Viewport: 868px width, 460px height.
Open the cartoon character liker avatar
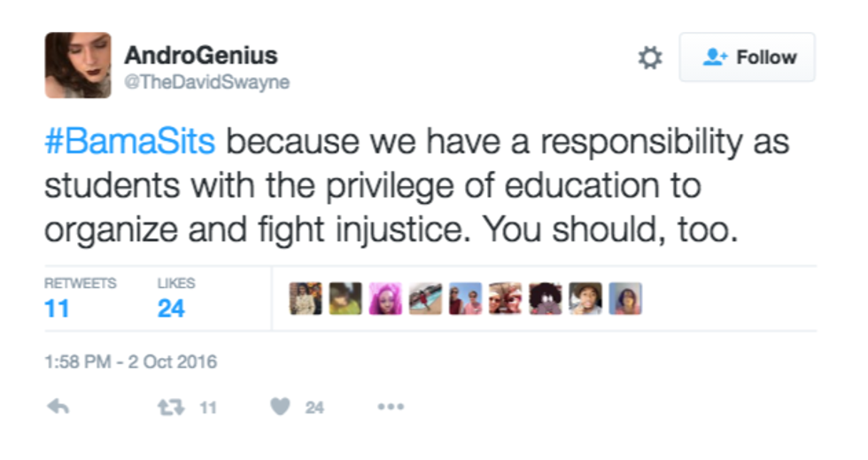pos(546,299)
